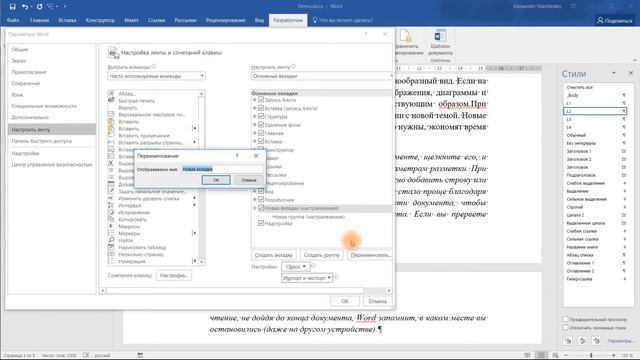This screenshot has width=640, height=360.
Task: Toggle the «Надстройки» checkbox in tabs list
Action: pyautogui.click(x=261, y=223)
